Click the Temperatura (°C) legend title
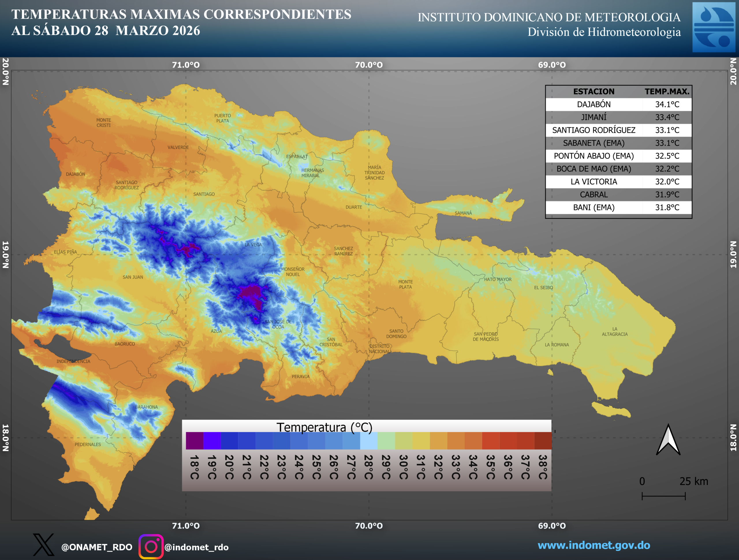 pos(324,427)
